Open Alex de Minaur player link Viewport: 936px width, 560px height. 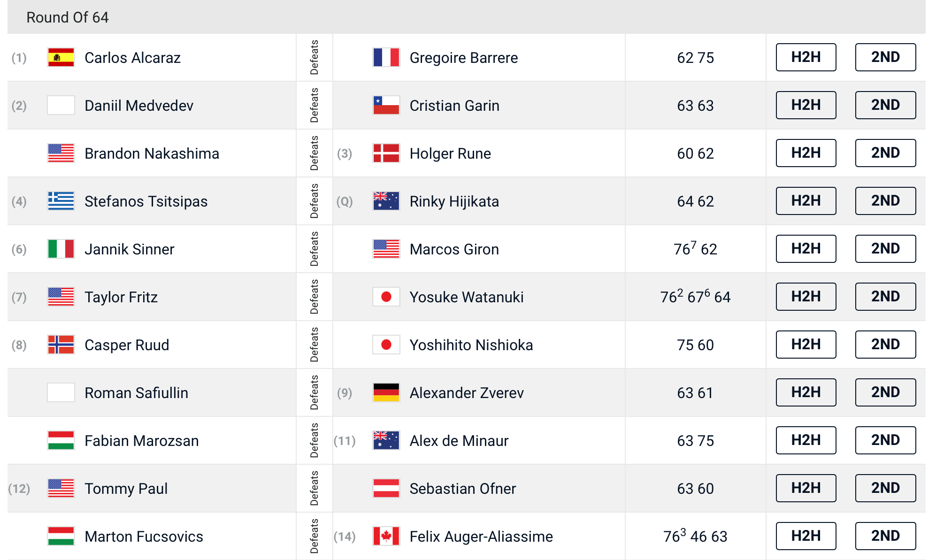pyautogui.click(x=459, y=441)
